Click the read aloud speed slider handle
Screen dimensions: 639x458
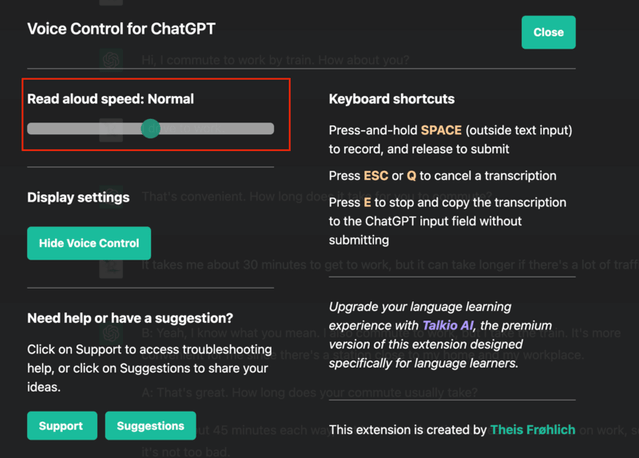150,128
